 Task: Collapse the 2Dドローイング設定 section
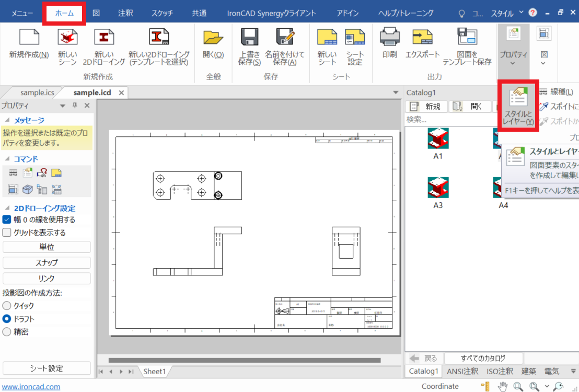7,208
